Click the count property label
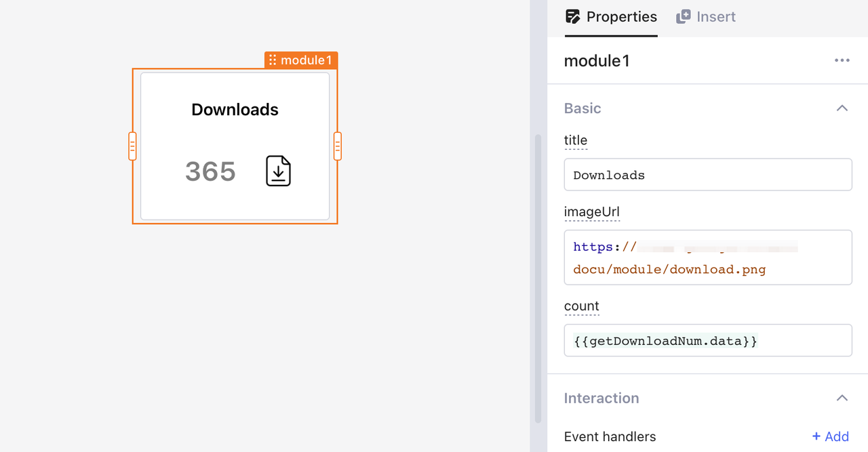This screenshot has width=868, height=452. [x=581, y=306]
